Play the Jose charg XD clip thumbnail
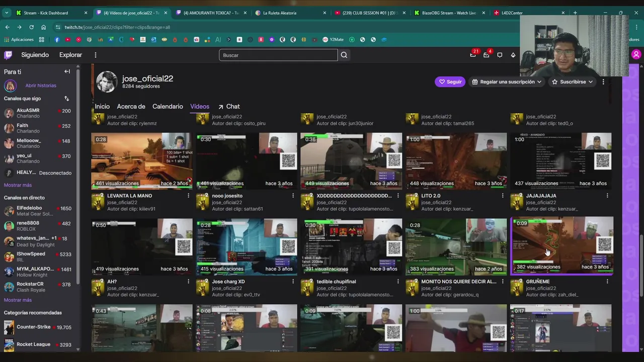Viewport: 644px width, 362px height. tap(247, 247)
